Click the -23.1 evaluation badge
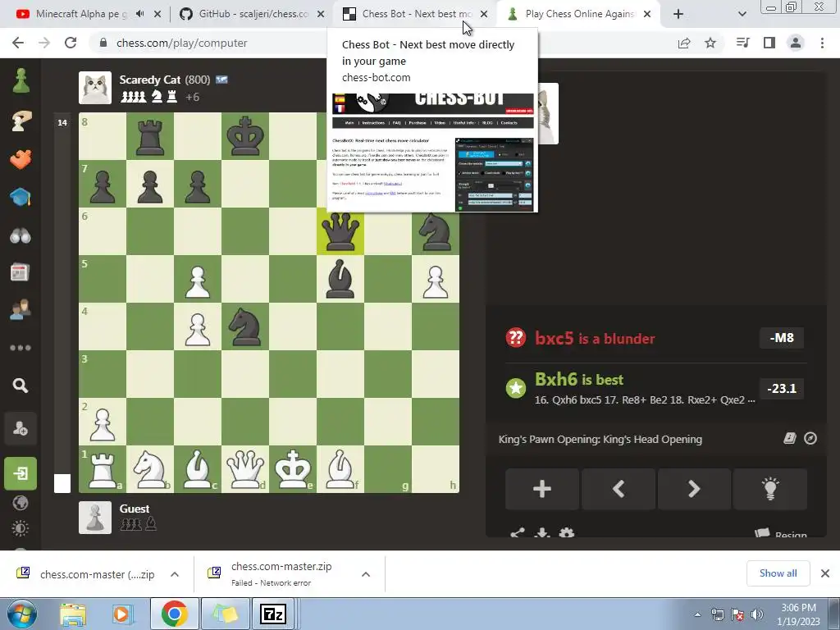Viewport: 840px width, 630px height. 782,388
